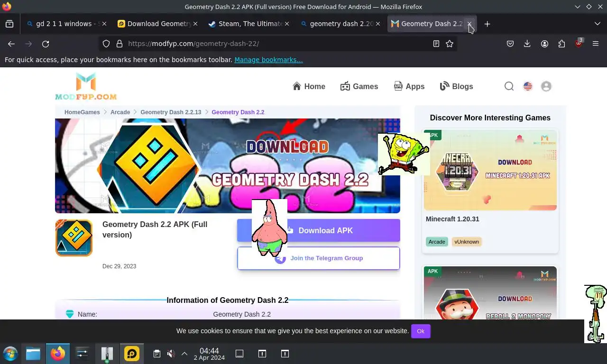Accept cookies with Ok button
The height and width of the screenshot is (364, 607).
(x=421, y=331)
